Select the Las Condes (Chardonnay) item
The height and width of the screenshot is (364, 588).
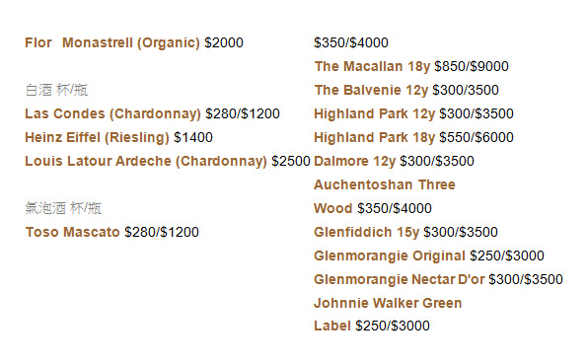click(112, 113)
